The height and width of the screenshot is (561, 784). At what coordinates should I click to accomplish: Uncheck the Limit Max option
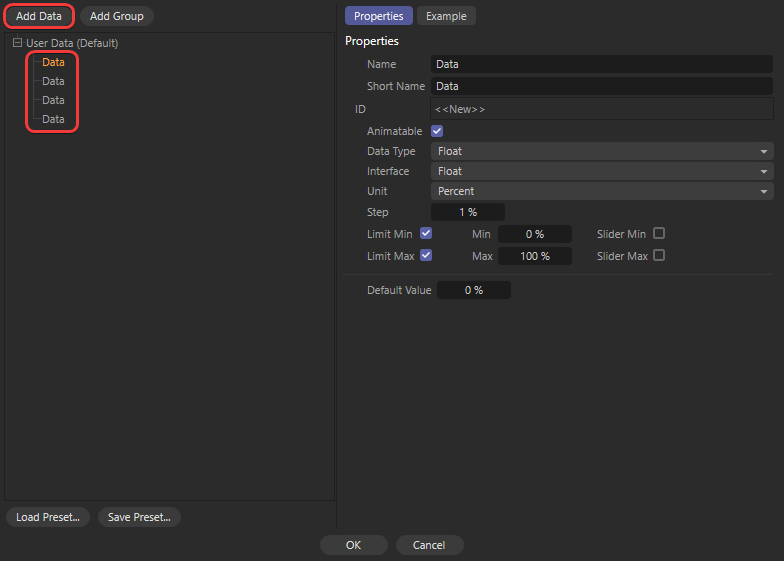click(426, 255)
